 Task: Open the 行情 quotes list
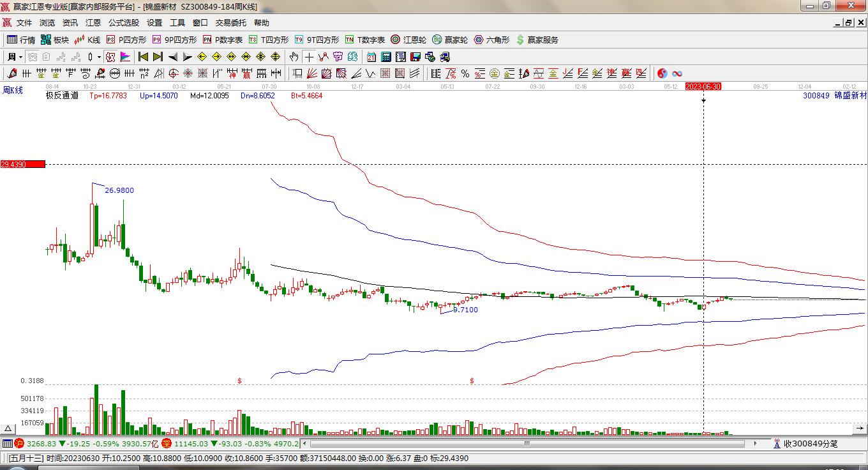[x=20, y=40]
